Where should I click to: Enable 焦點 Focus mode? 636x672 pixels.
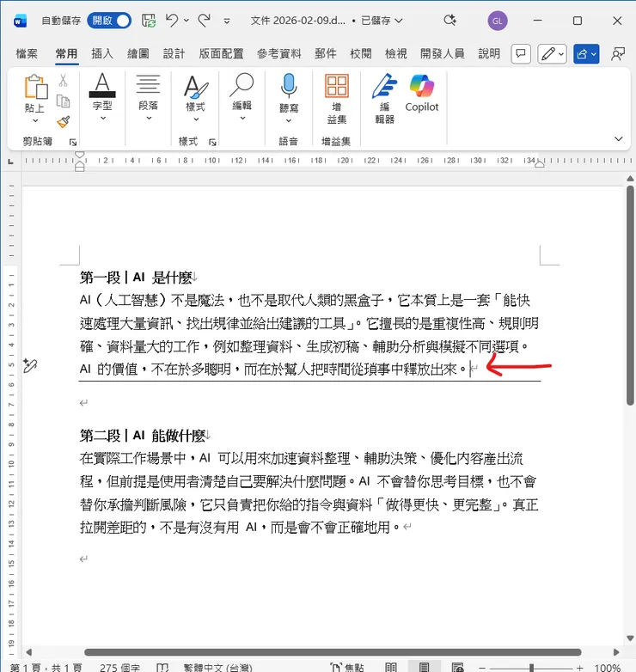(x=347, y=668)
